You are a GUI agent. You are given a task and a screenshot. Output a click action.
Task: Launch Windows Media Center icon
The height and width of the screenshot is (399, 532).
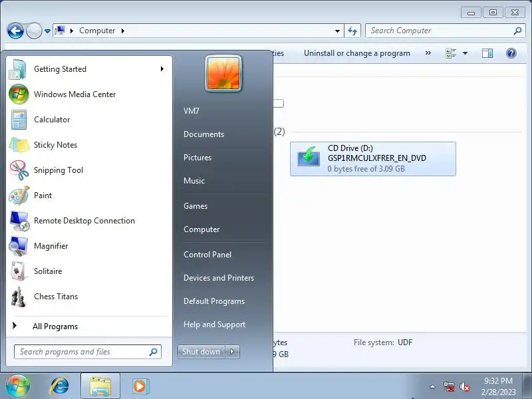click(19, 94)
